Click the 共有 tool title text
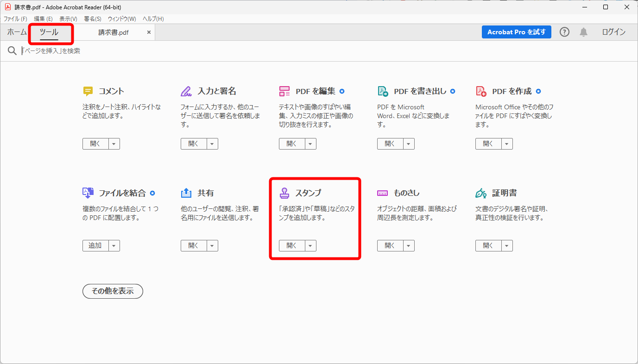 coord(206,193)
